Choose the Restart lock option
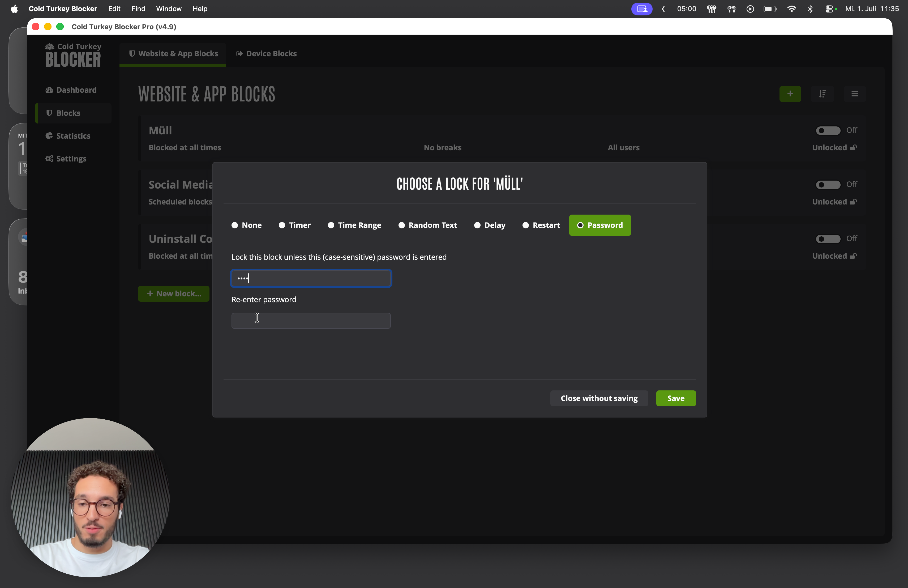The width and height of the screenshot is (908, 588). pos(541,225)
